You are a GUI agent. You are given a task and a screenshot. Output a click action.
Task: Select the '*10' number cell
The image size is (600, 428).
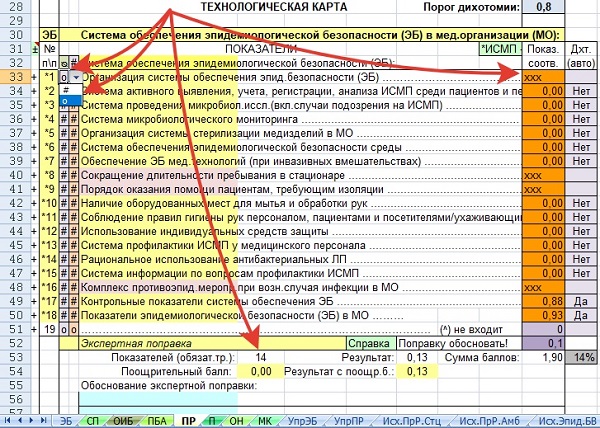(x=49, y=203)
